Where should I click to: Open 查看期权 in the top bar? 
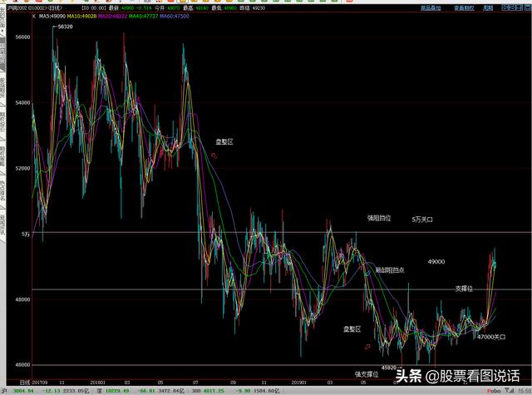click(468, 7)
